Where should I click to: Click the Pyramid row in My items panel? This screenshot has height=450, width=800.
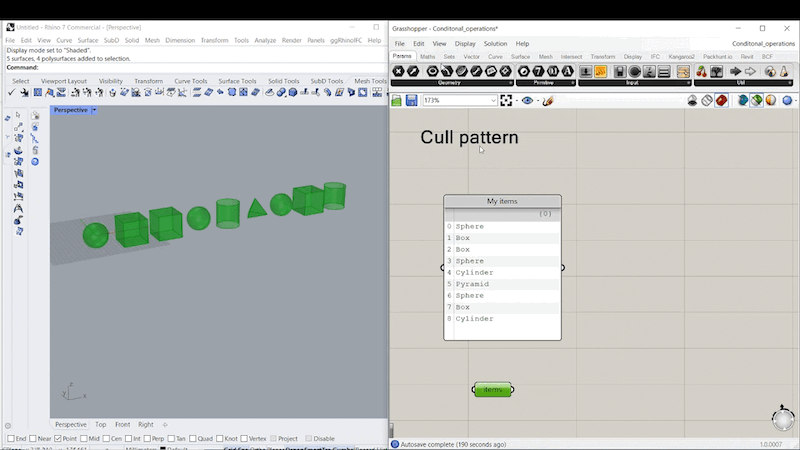502,284
